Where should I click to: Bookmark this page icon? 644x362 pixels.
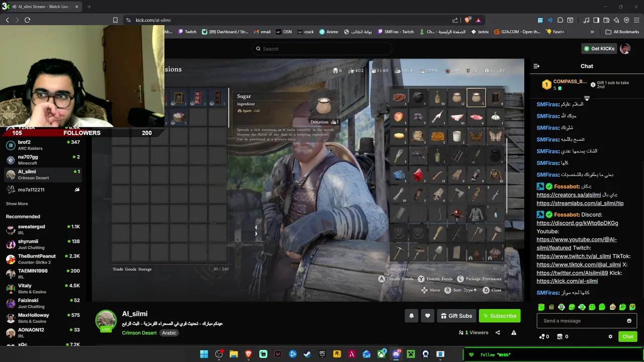point(115,20)
